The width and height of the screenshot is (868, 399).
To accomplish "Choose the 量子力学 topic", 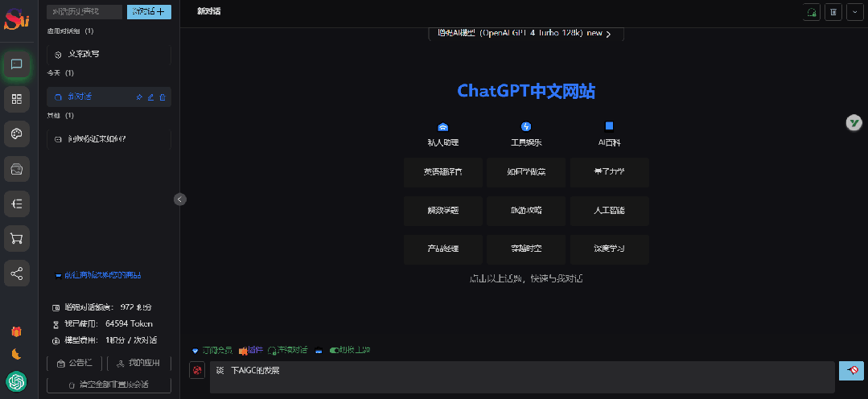I will coord(610,172).
